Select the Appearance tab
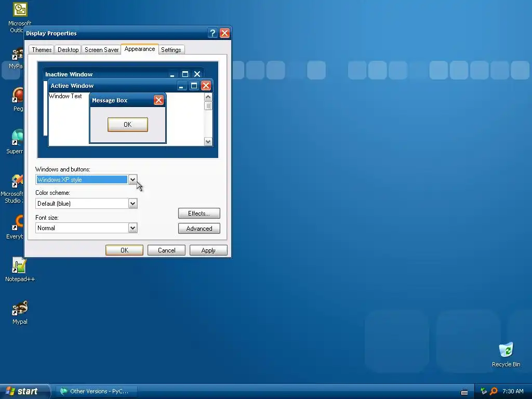 coord(139,49)
